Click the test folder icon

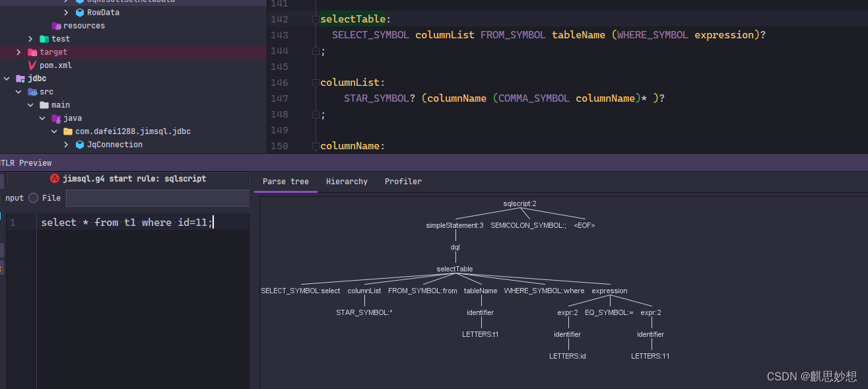click(46, 39)
